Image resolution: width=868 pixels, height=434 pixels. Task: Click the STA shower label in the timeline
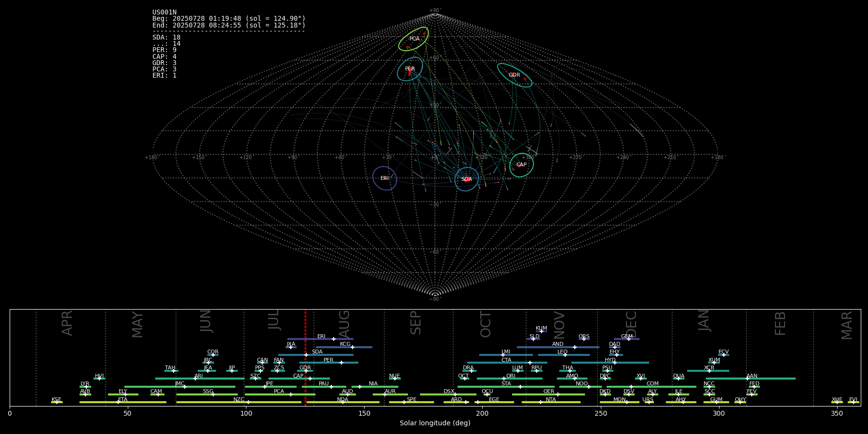[x=506, y=383]
